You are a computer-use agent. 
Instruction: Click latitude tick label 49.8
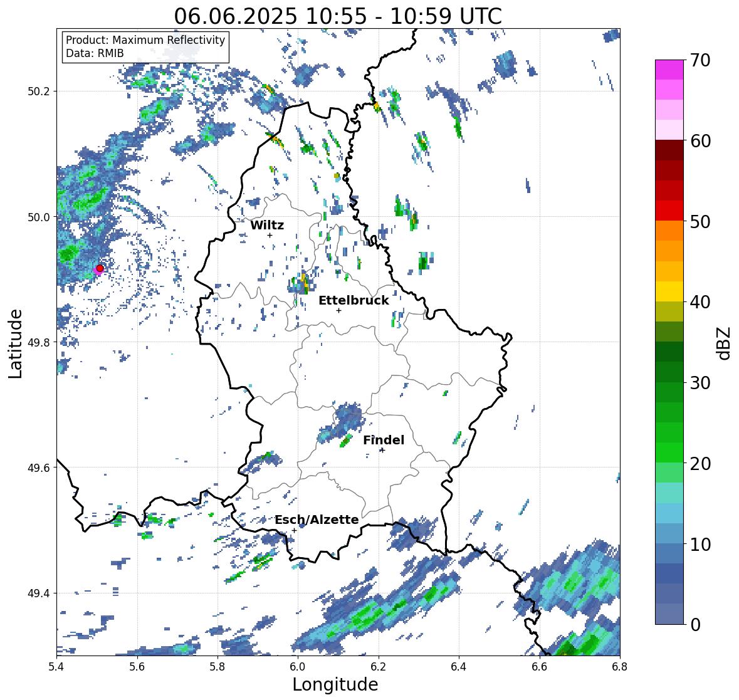(39, 342)
